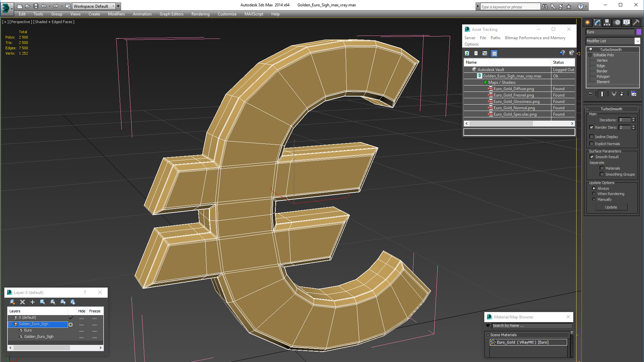Toggle the TurboSmooth modifier lightbulb
Image resolution: width=644 pixels, height=362 pixels.
(591, 50)
